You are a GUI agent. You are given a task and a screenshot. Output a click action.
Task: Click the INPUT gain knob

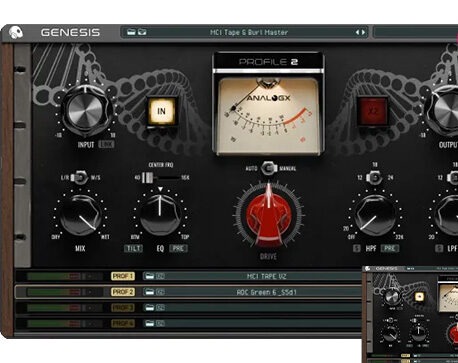tap(86, 110)
